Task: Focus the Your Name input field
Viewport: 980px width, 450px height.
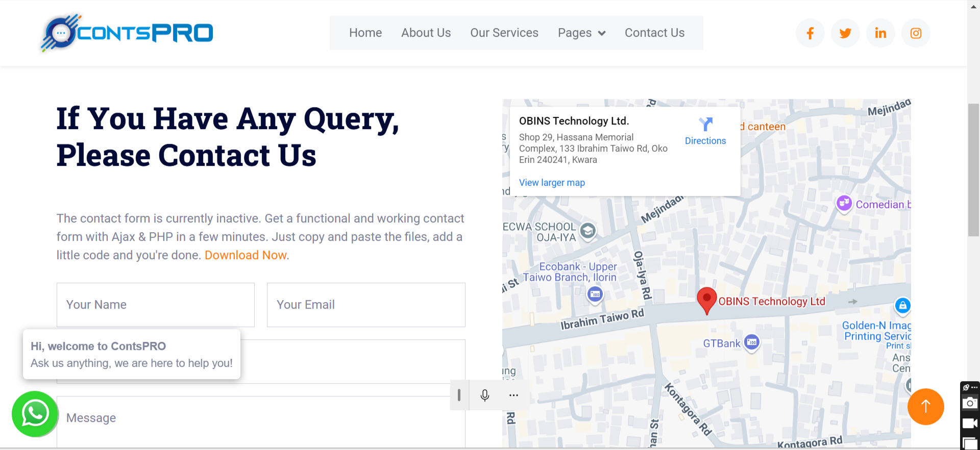Action: [x=156, y=305]
